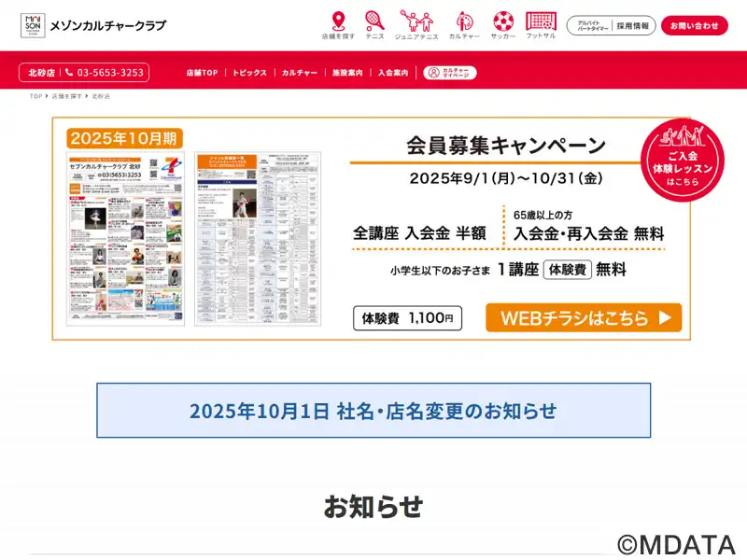The image size is (747, 560).
Task: Go to 施設案内 in the navigation bar
Action: point(347,73)
